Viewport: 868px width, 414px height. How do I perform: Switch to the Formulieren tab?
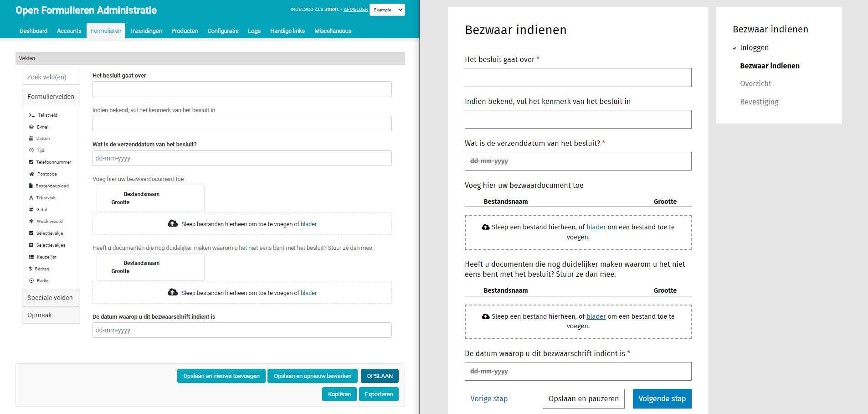coord(106,31)
